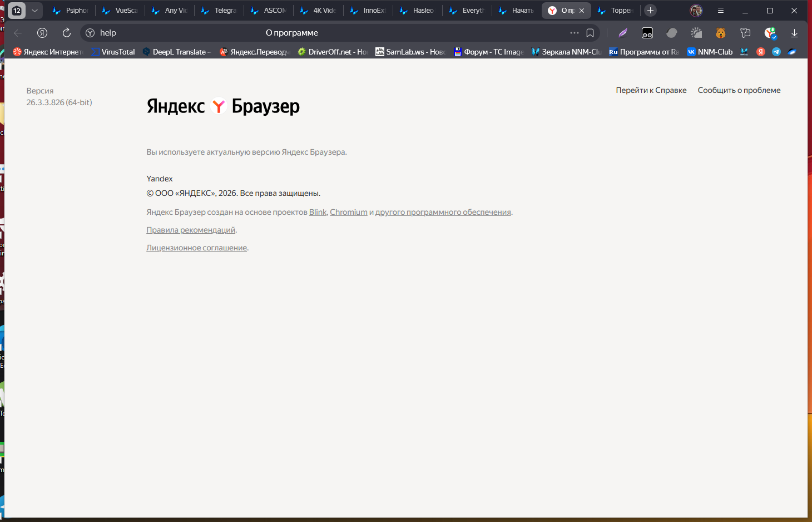Viewport: 812px width, 522px height.
Task: Open the Зеркала NNM-Club bookmark
Action: coord(566,52)
